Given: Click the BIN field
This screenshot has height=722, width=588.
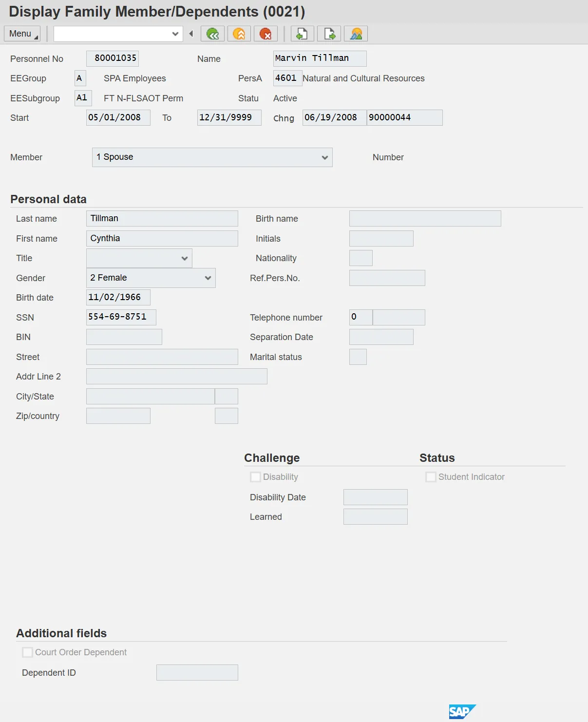Looking at the screenshot, I should [x=124, y=337].
